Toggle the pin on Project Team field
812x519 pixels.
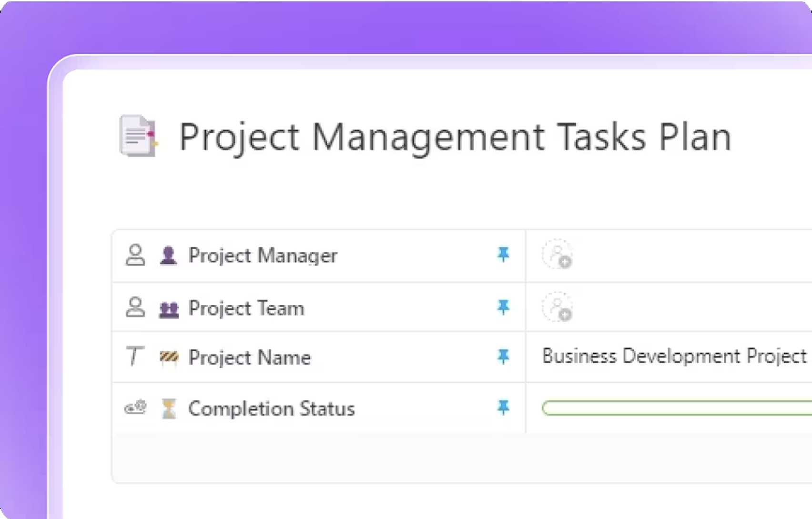503,307
